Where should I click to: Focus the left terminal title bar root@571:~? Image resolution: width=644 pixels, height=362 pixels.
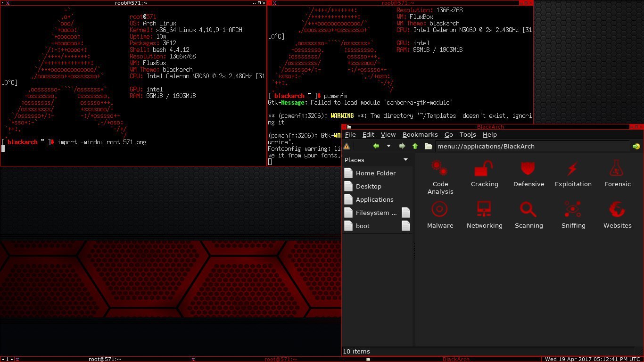pos(131,3)
